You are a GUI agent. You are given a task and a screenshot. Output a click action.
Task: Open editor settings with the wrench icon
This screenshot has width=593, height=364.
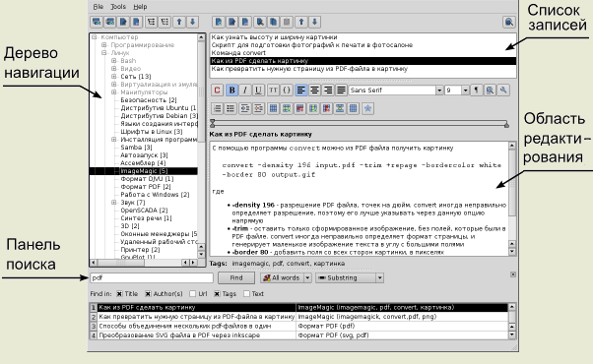tap(503, 90)
